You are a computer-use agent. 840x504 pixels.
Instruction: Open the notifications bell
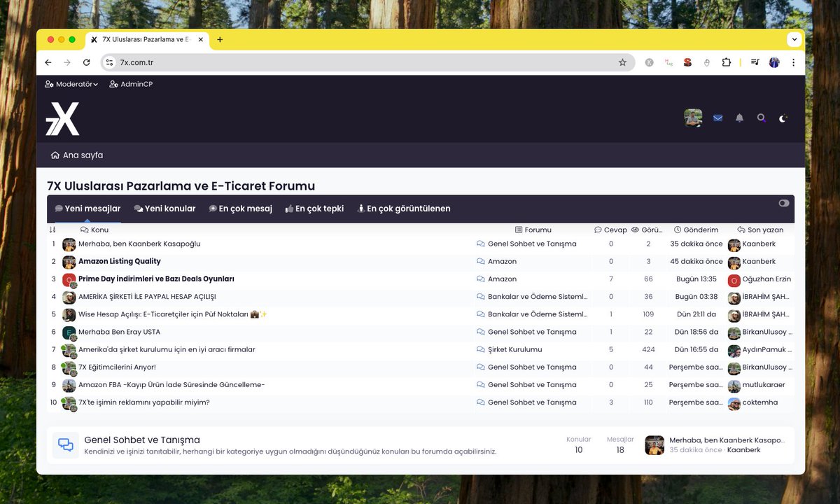[739, 118]
